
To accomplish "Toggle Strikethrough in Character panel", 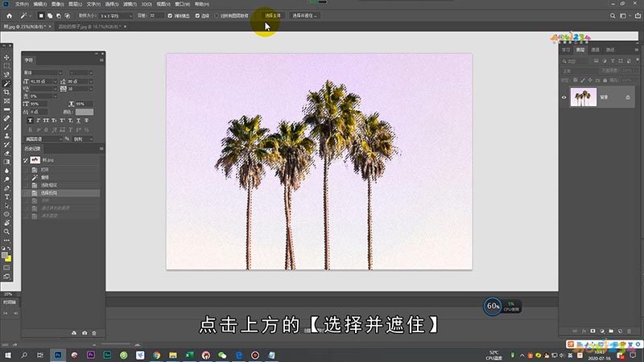I will point(86,121).
